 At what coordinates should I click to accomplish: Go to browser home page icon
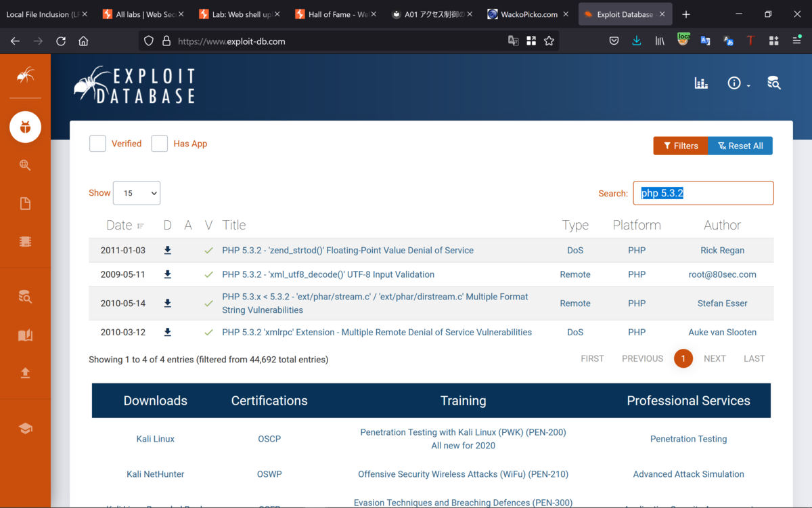click(83, 41)
